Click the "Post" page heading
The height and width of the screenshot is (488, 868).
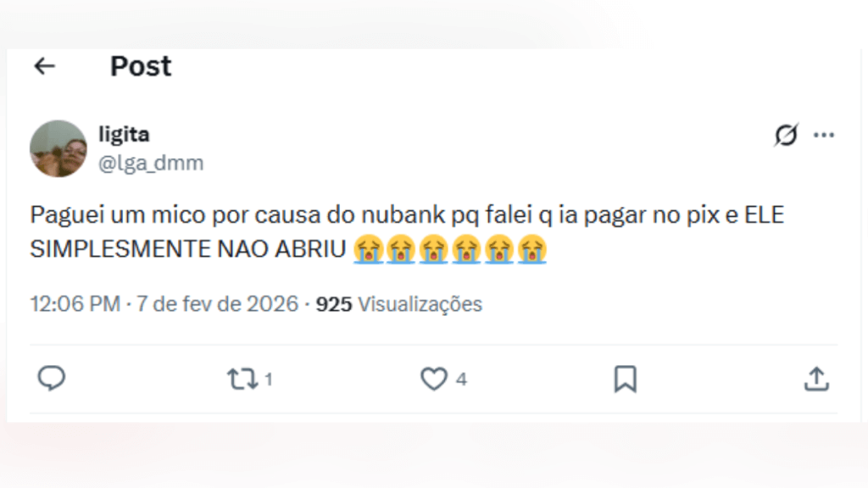[x=141, y=66]
